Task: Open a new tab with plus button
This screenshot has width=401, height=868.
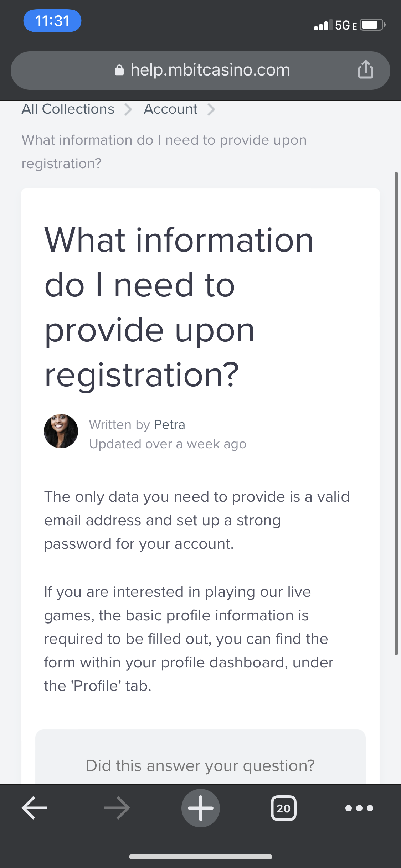Action: pyautogui.click(x=201, y=808)
